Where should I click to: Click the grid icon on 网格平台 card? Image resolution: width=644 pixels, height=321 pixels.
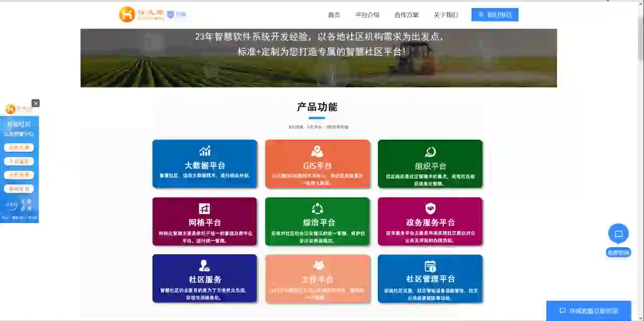[204, 207]
